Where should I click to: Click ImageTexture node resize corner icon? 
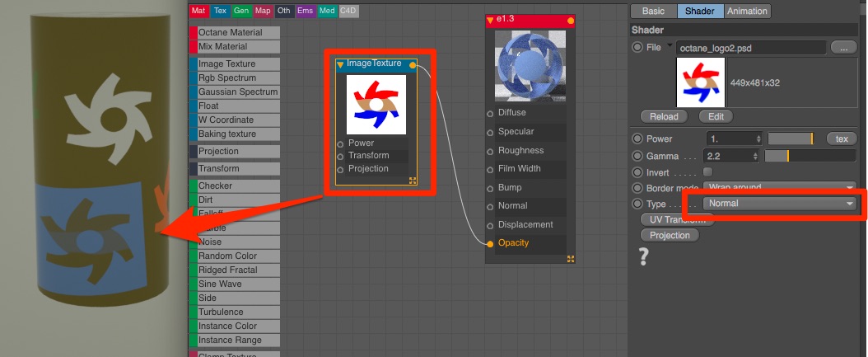tap(413, 181)
